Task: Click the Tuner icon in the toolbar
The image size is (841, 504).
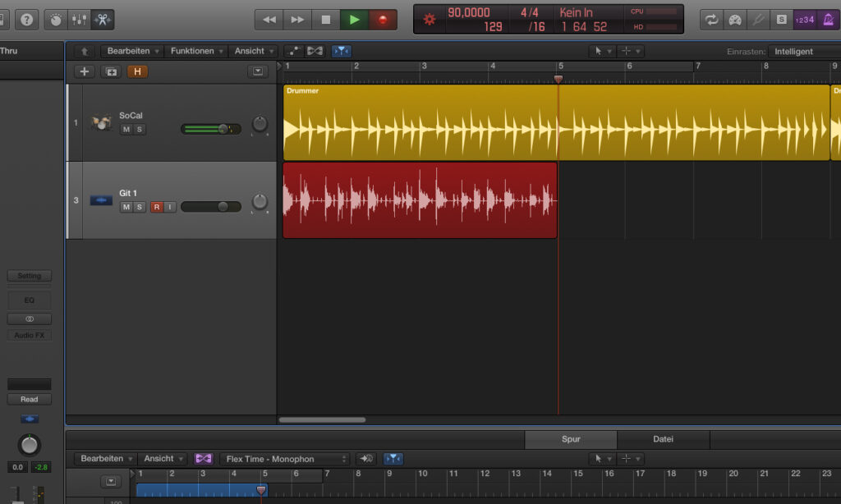Action: [x=758, y=19]
